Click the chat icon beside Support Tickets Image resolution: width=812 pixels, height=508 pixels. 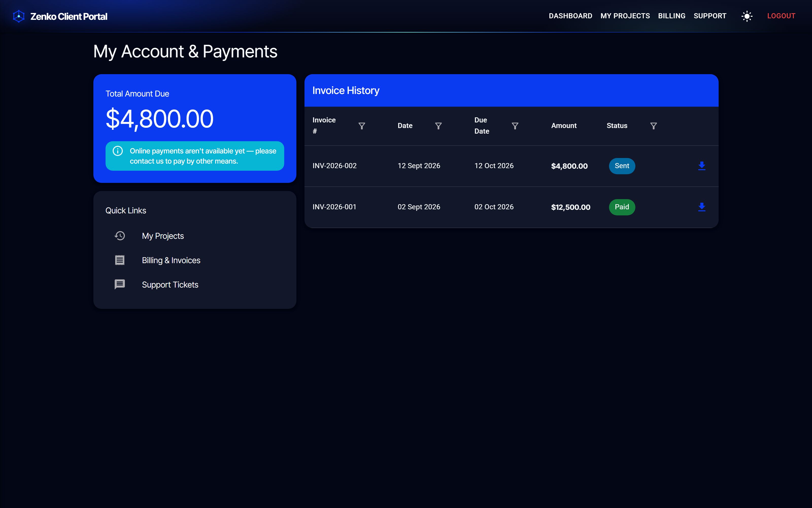[120, 284]
